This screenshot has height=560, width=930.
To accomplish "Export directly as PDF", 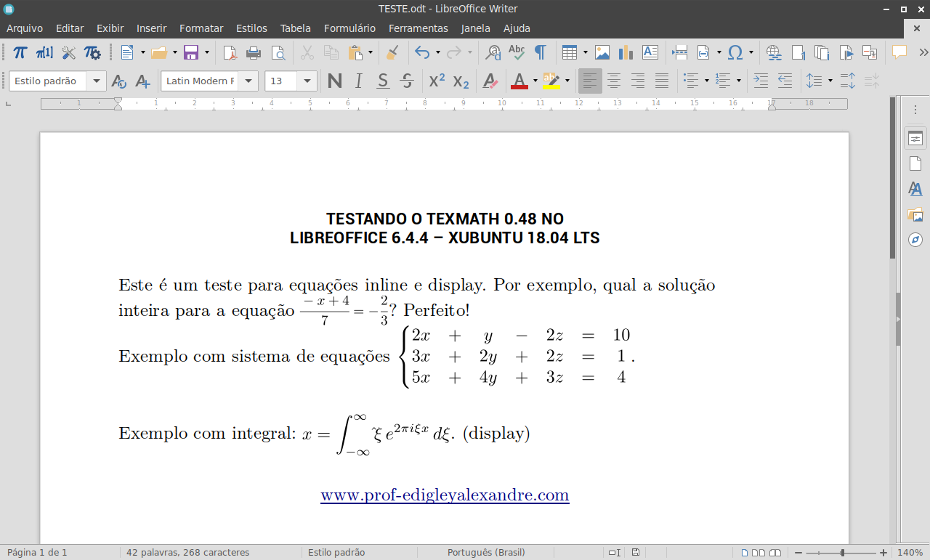I will 230,52.
